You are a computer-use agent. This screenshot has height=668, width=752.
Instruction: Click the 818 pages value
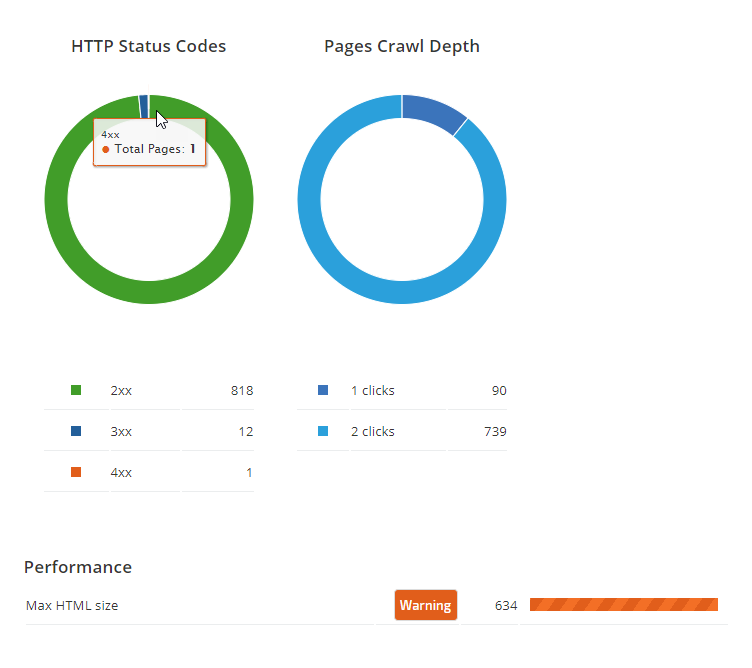coord(242,390)
